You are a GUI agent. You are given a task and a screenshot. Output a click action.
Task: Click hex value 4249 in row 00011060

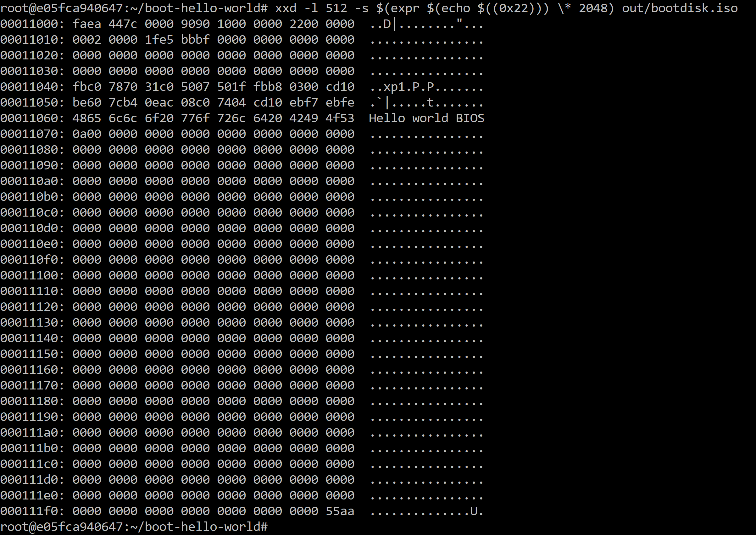[304, 118]
